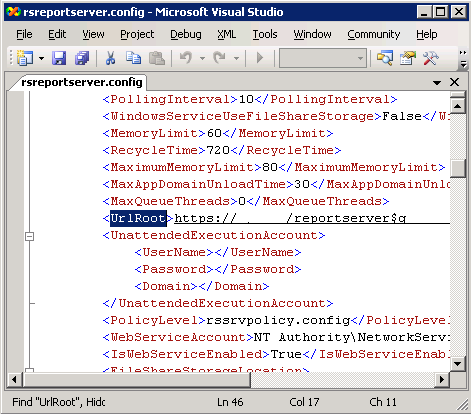
Task: Click the opening Domain tag
Action: tap(166, 286)
